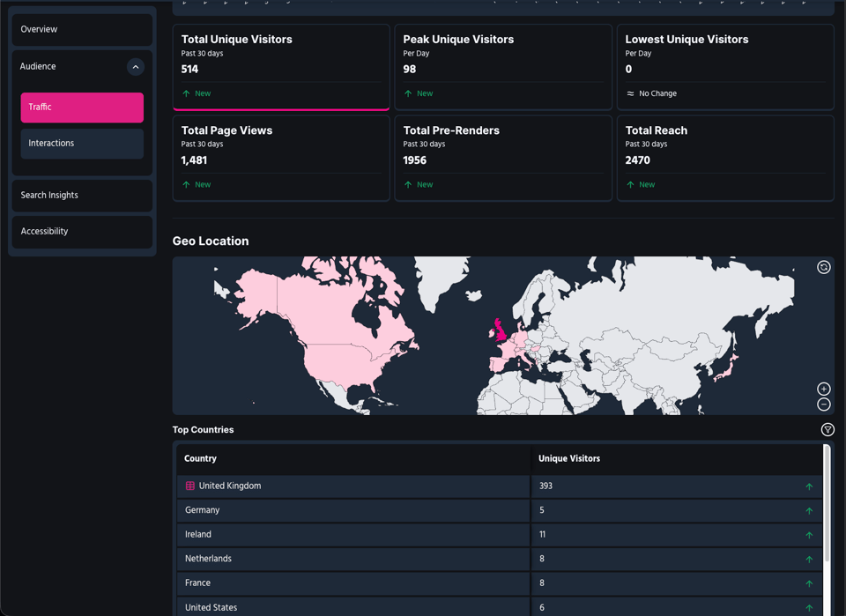Image resolution: width=846 pixels, height=616 pixels.
Task: Go to Search Insights
Action: [x=82, y=196]
